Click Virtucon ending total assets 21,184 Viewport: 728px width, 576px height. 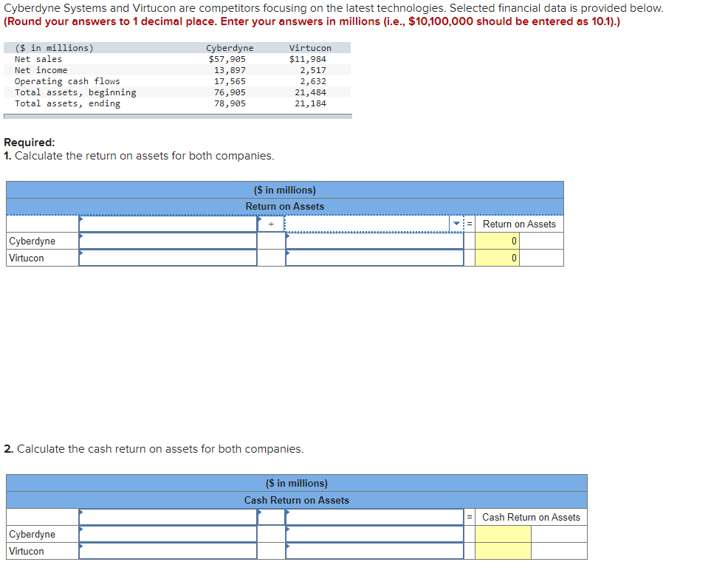(x=311, y=103)
